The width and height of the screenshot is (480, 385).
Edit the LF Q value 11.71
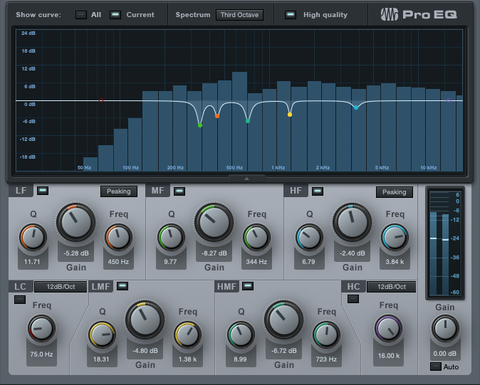pos(32,262)
